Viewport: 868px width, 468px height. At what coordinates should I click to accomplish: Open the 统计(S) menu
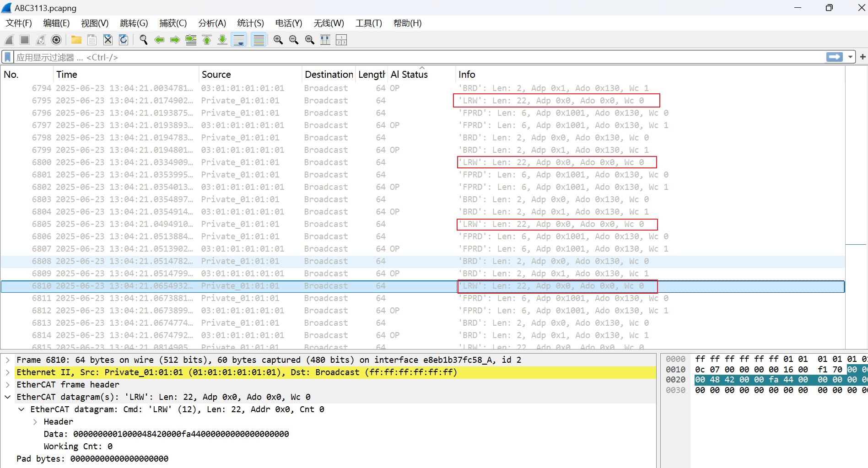click(251, 23)
